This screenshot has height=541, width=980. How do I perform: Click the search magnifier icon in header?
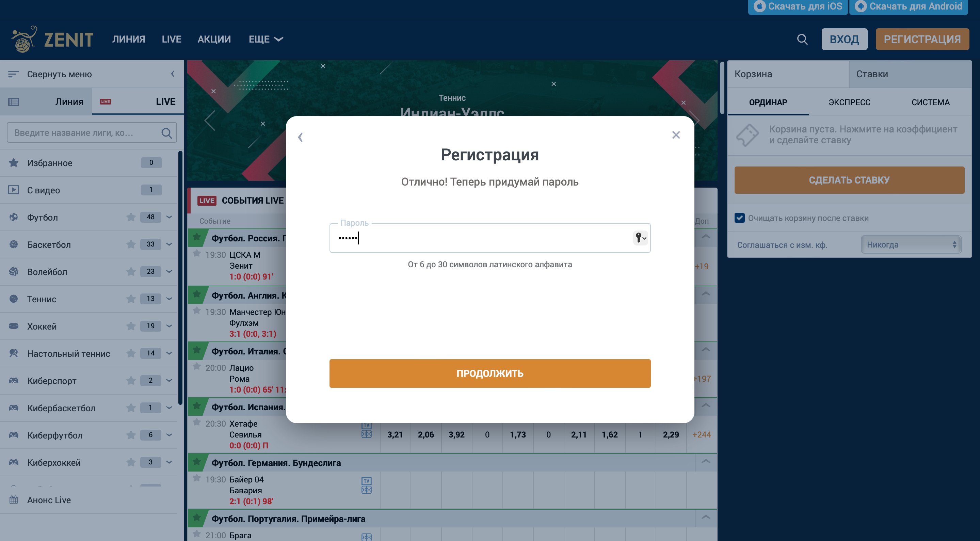[802, 39]
